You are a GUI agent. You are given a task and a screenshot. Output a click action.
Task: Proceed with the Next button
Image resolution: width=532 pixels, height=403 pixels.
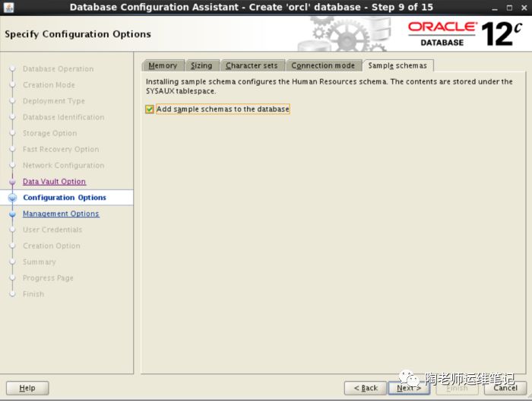pos(409,388)
